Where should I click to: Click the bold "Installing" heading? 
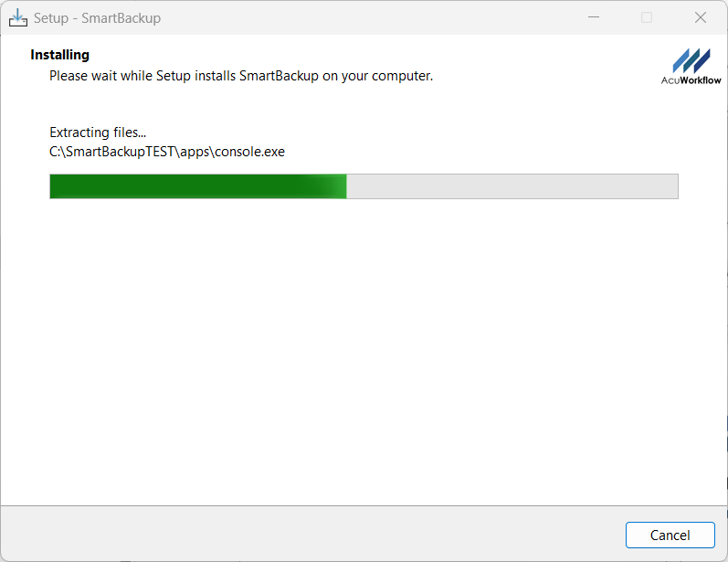point(59,55)
